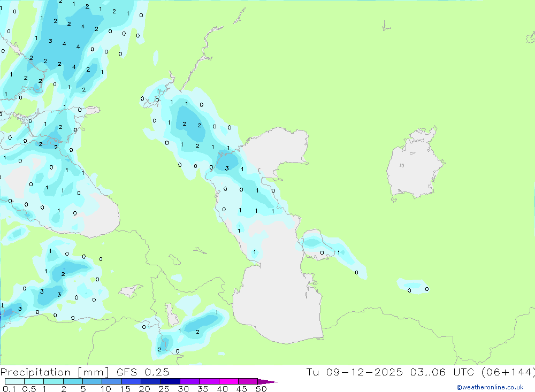
Task: Click the 0.5–1 mm legend color swatch
Action: [34, 381]
